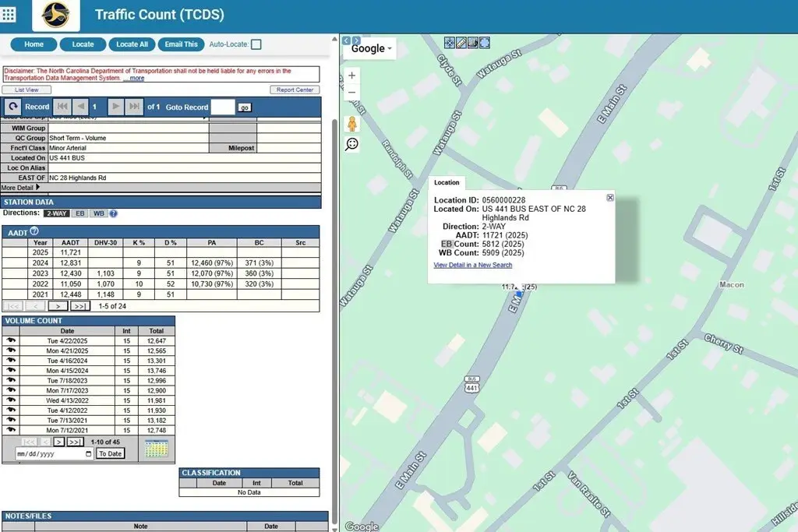
Task: Open the volume count calendar view icon
Action: coord(157,449)
